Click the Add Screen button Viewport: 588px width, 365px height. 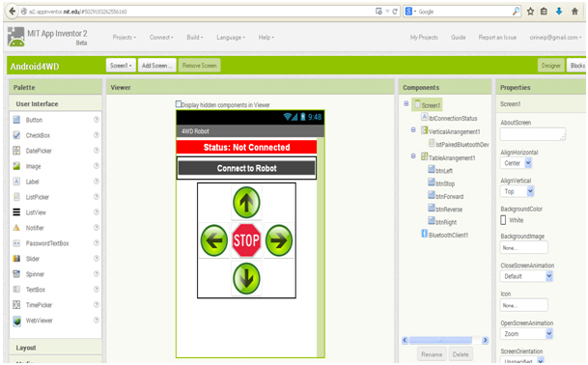[156, 66]
